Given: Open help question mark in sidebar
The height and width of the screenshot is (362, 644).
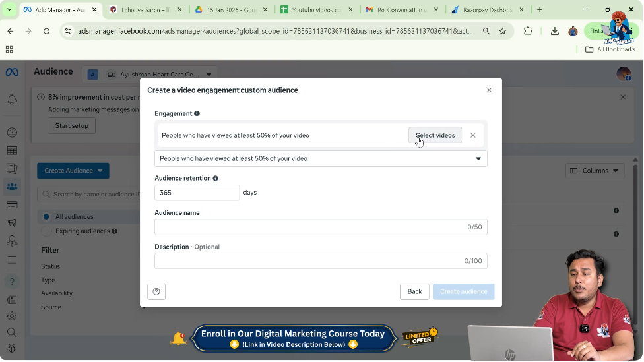Looking at the screenshot, I should (x=12, y=282).
